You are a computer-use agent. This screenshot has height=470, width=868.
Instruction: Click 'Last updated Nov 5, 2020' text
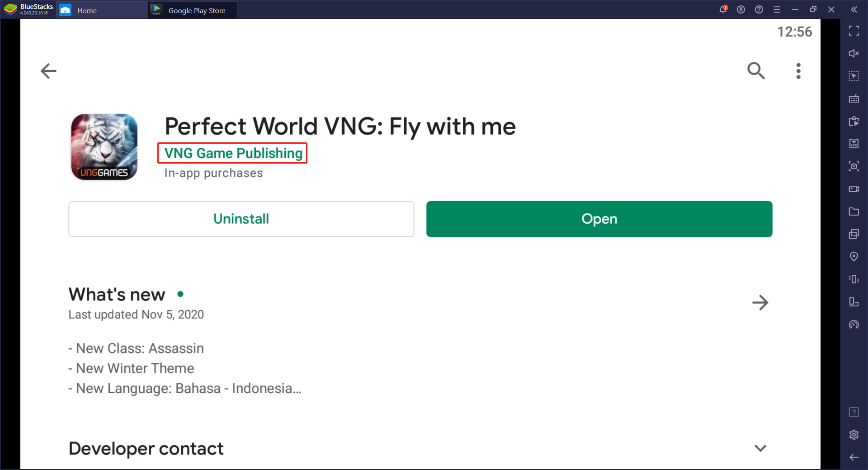[136, 315]
